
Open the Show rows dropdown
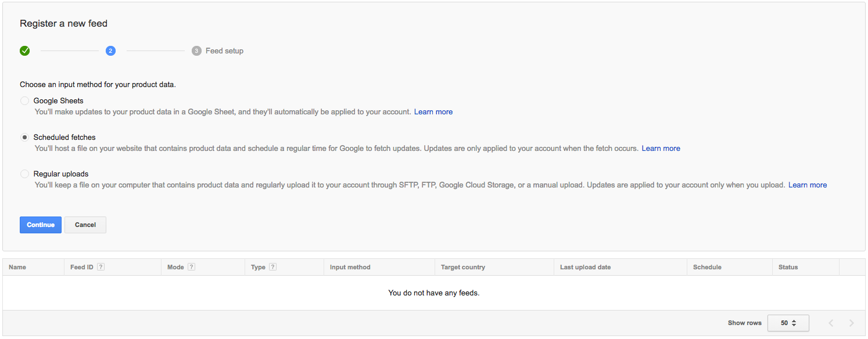point(788,323)
